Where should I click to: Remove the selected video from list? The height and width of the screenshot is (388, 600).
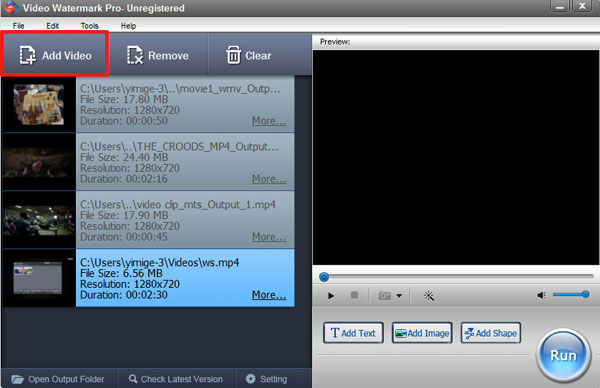(158, 55)
